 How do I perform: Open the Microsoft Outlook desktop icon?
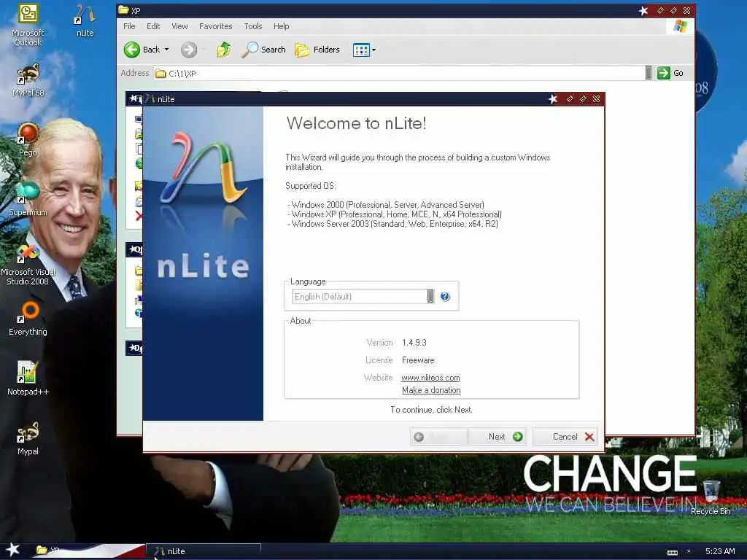28,25
